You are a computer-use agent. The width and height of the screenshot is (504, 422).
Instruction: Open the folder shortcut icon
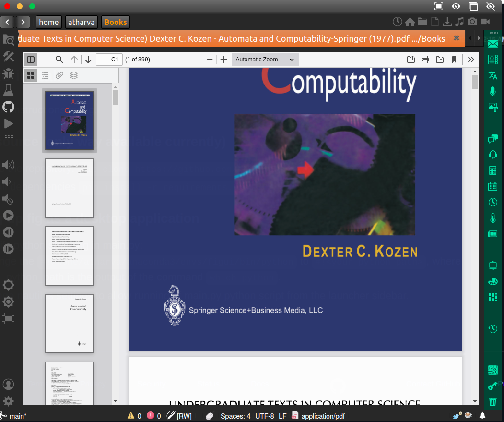[x=422, y=22]
